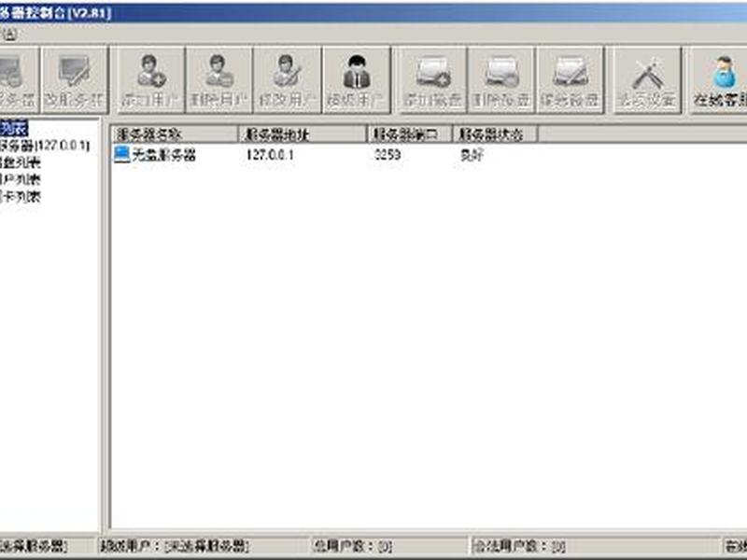Select the highlighted 列表 root tree node
Image resolution: width=747 pixels, height=560 pixels.
pos(14,128)
